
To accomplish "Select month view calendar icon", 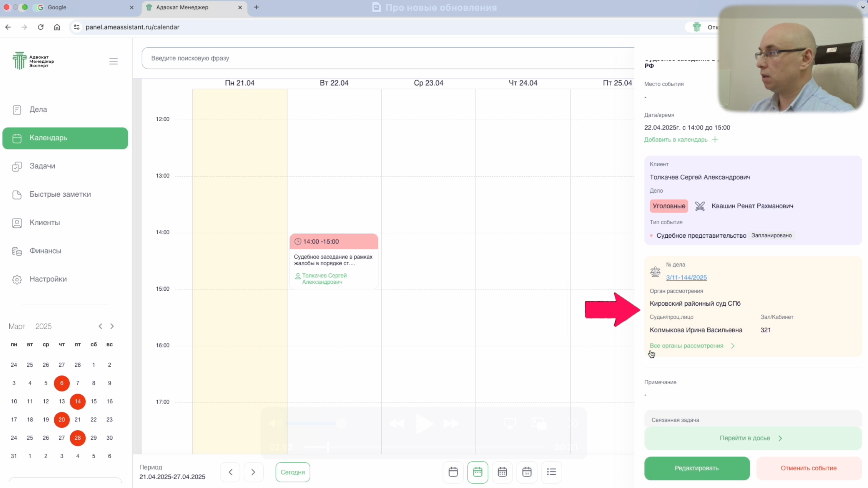I will tap(502, 472).
